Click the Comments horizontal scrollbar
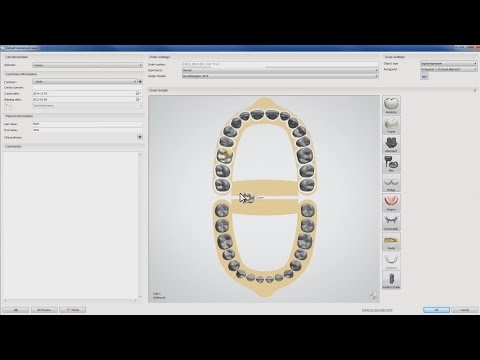Viewport: 480px width, 360px height. [x=70, y=300]
